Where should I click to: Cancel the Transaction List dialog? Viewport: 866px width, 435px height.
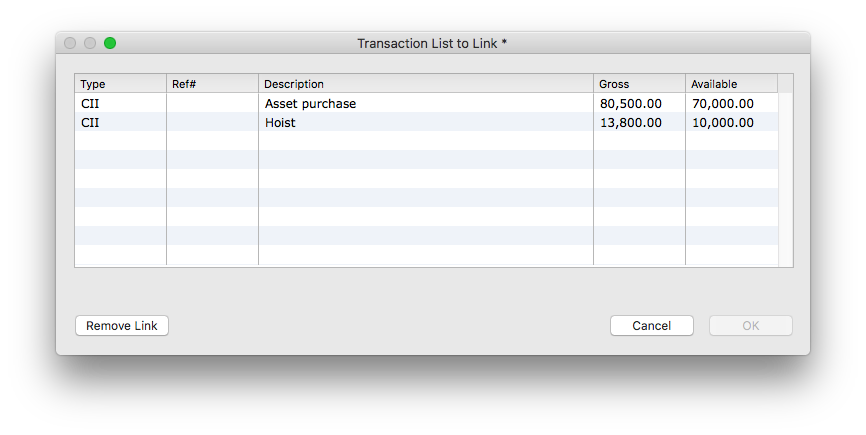652,326
